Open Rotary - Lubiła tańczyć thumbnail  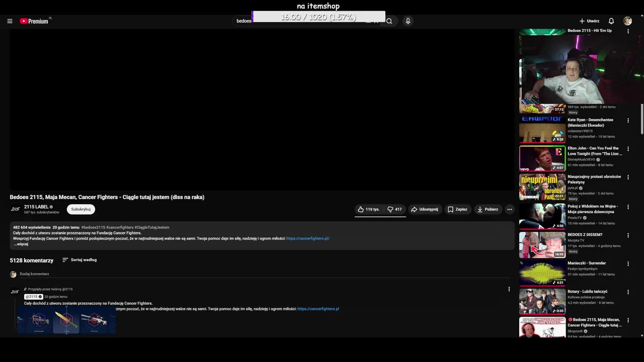click(x=542, y=301)
